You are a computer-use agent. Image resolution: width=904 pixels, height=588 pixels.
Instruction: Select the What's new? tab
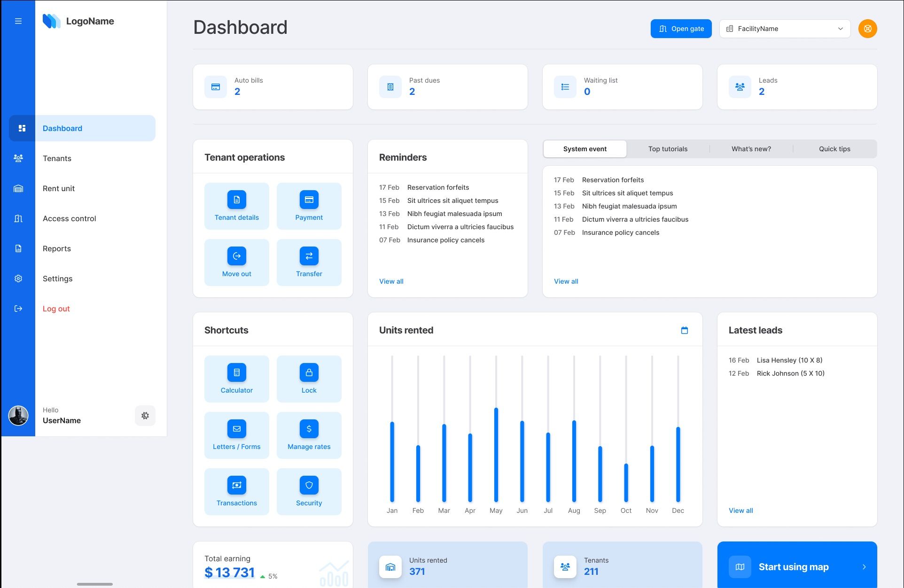tap(751, 149)
